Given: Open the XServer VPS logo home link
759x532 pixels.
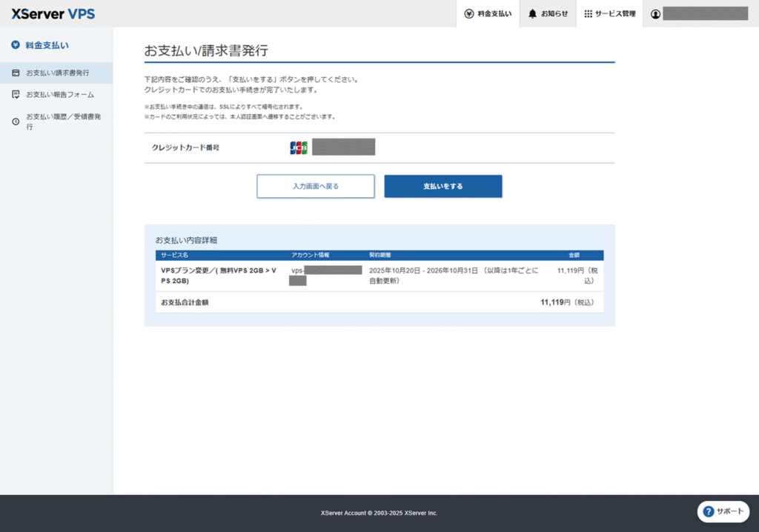Looking at the screenshot, I should (53, 13).
